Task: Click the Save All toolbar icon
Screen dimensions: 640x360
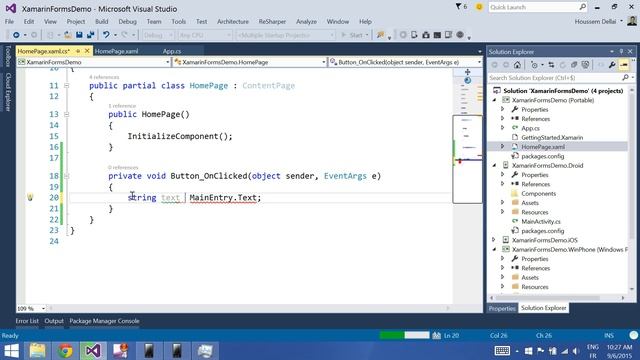Action: pyautogui.click(x=90, y=35)
